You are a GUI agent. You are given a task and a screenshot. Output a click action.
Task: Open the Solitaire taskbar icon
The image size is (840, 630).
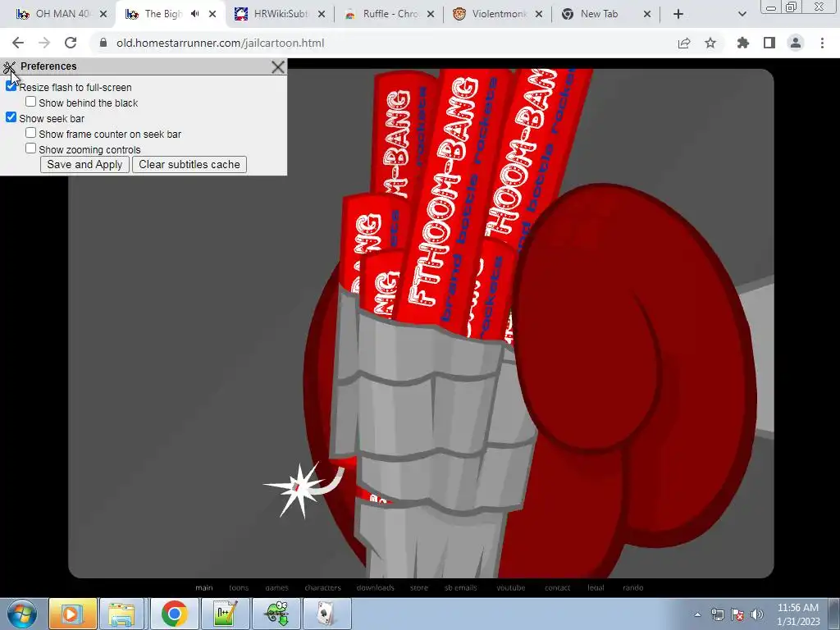point(327,614)
